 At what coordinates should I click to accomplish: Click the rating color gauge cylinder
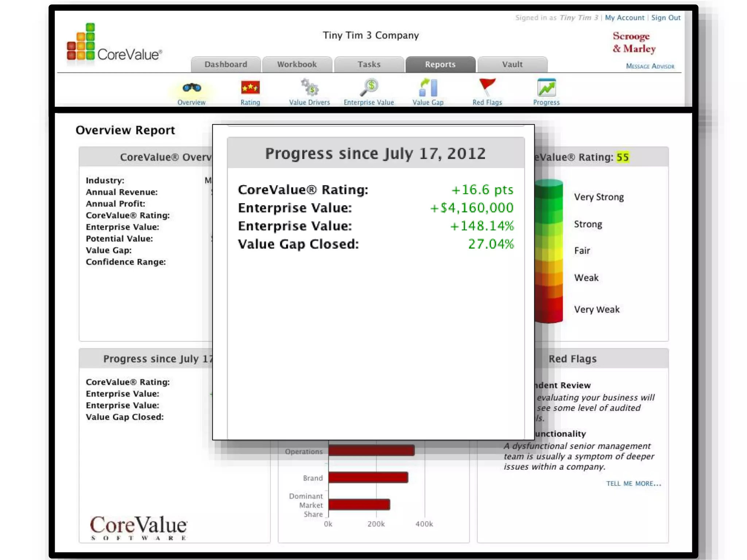click(549, 252)
